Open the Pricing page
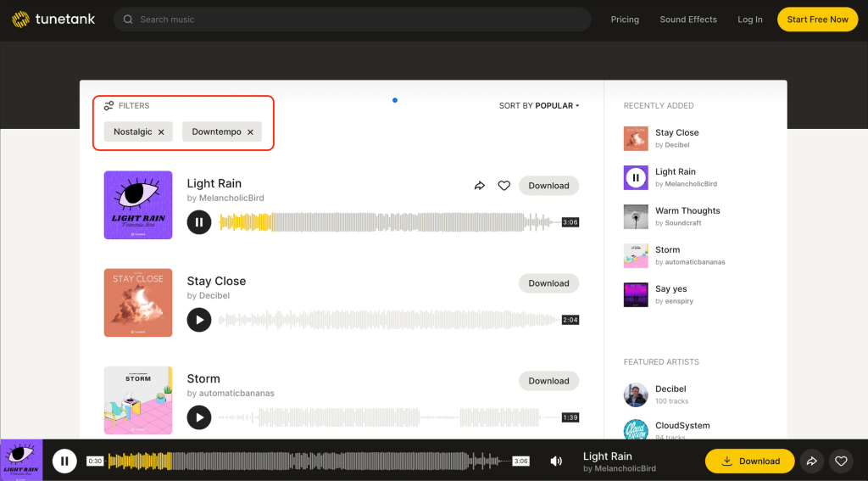Viewport: 868px width, 481px height. [x=625, y=20]
